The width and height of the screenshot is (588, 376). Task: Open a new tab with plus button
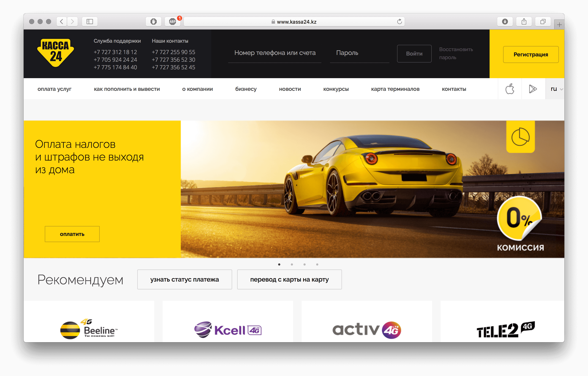[559, 25]
